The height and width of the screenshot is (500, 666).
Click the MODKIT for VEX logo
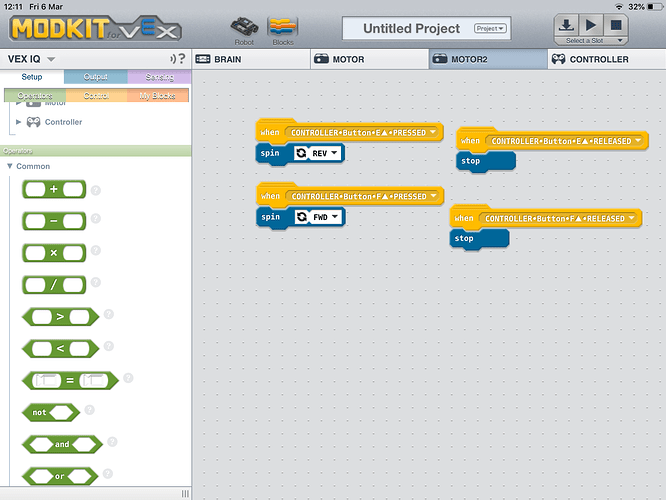(95, 28)
